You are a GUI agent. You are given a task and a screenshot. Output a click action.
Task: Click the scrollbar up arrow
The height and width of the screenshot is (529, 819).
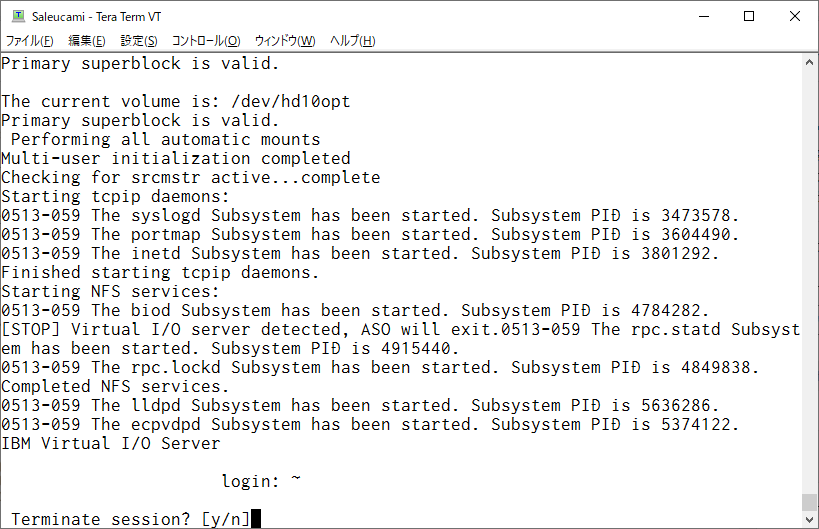point(809,62)
